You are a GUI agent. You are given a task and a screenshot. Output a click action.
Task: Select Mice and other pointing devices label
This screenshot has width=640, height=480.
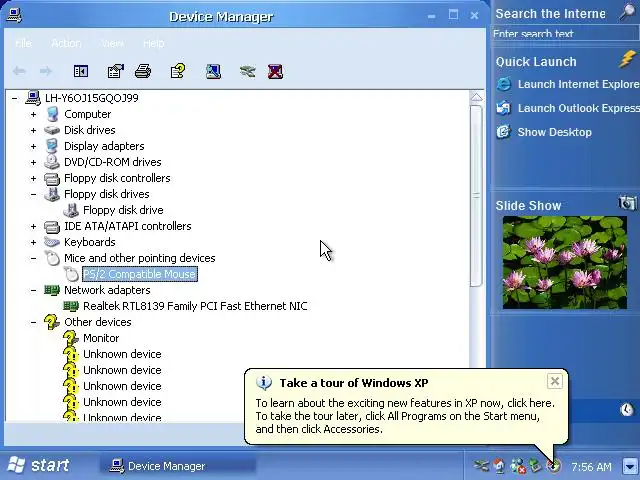point(140,258)
